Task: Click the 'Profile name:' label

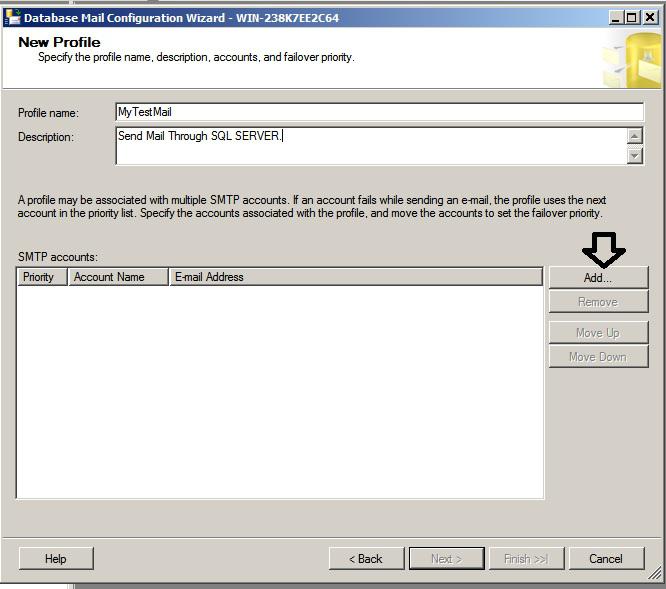Action: tap(48, 113)
